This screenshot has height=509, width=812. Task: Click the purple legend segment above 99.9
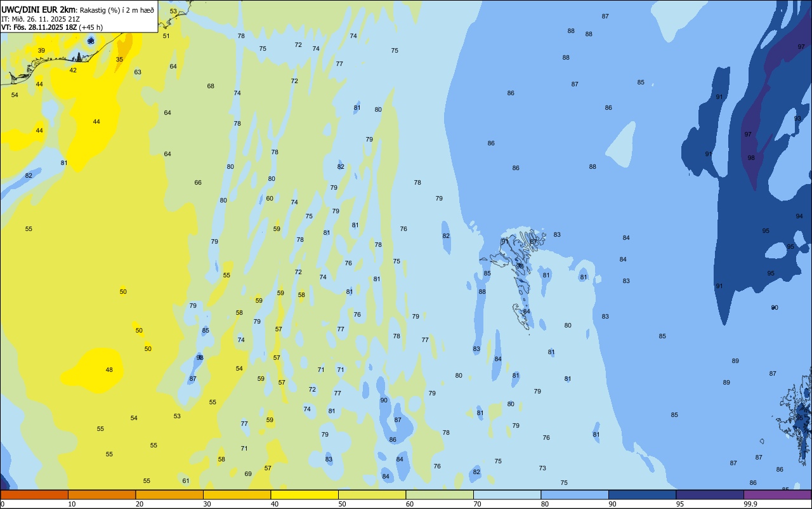click(x=777, y=494)
